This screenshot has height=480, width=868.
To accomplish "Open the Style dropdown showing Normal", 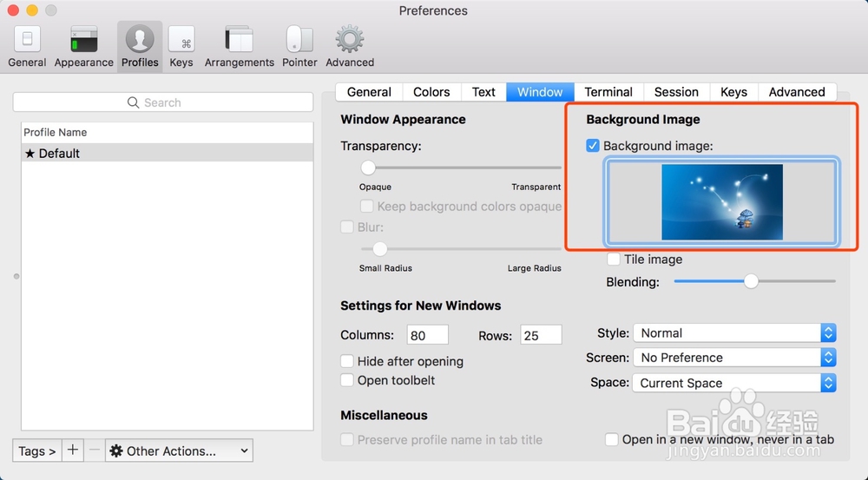I will tap(734, 333).
